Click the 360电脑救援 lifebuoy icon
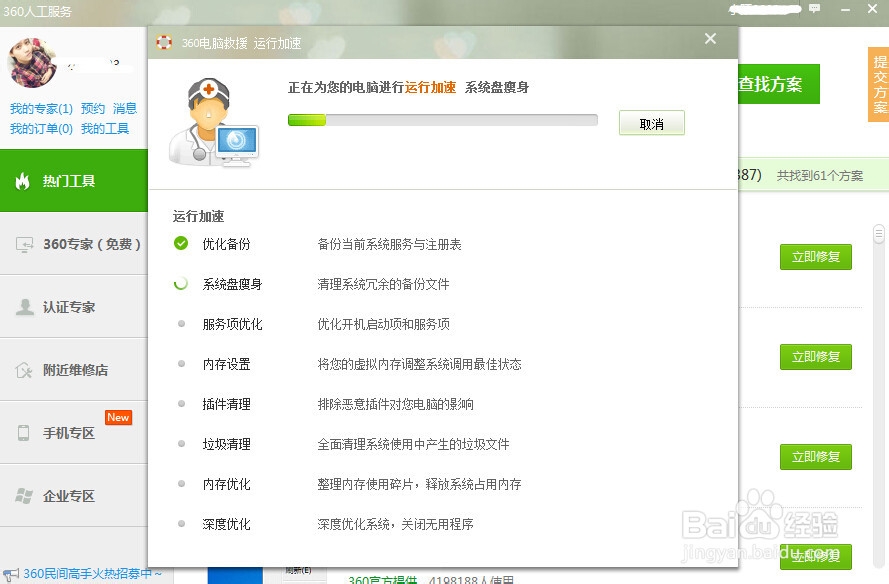The width and height of the screenshot is (889, 584). pyautogui.click(x=162, y=43)
